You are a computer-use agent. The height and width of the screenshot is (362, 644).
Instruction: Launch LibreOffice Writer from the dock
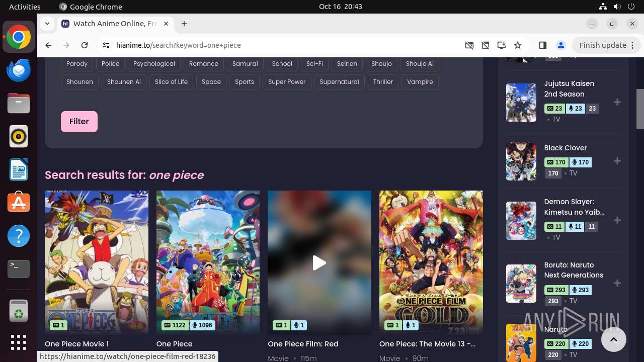[x=19, y=169]
